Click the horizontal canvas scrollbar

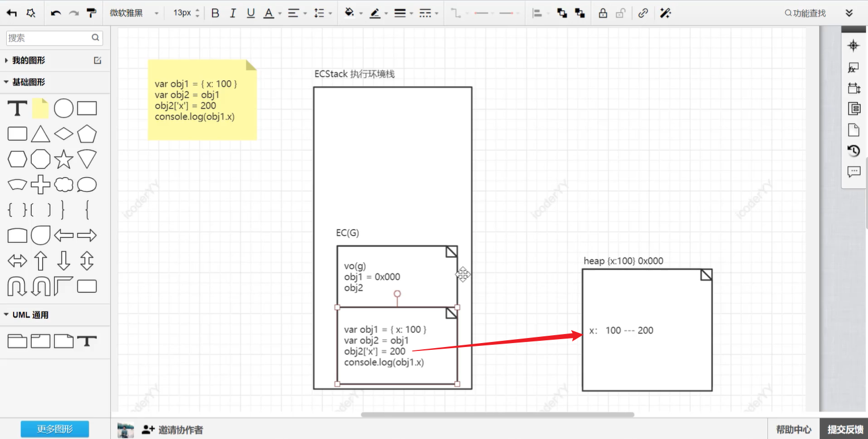click(497, 415)
